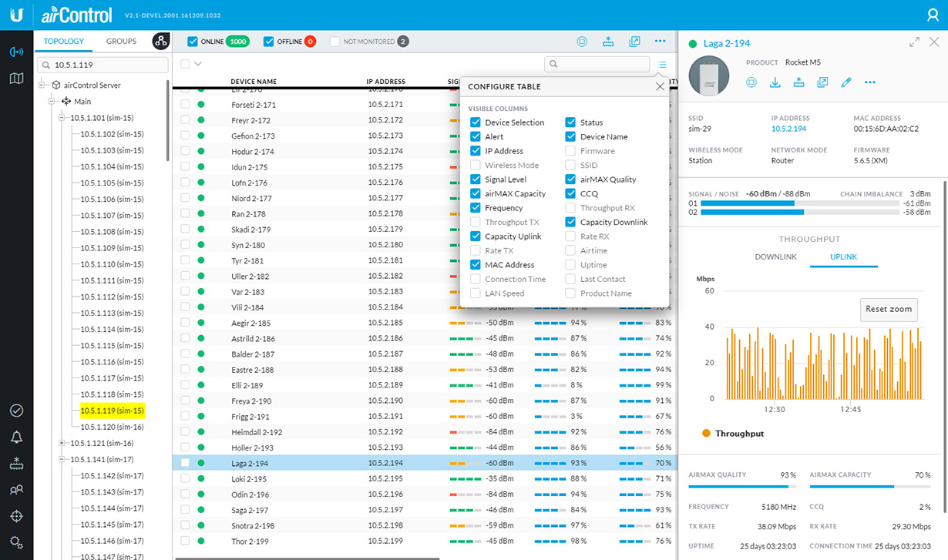Click the airMAX Quality progress bar in details
The width and height of the screenshot is (948, 560).
pos(742,487)
